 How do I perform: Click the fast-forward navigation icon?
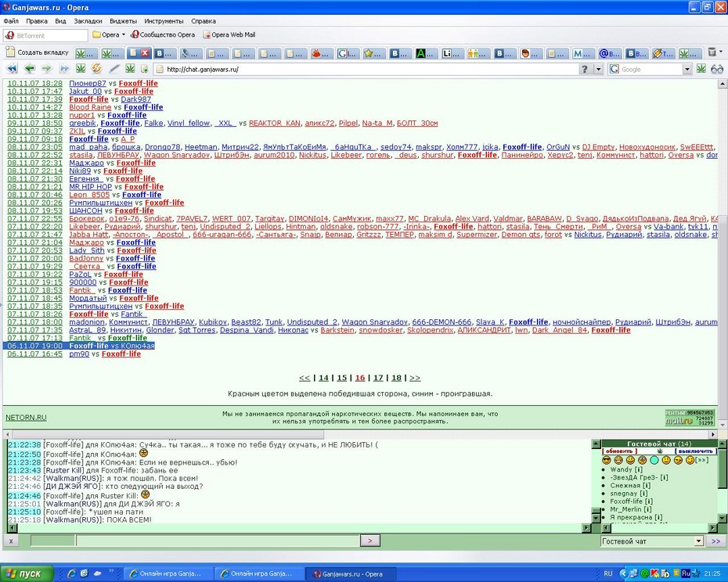[x=64, y=69]
